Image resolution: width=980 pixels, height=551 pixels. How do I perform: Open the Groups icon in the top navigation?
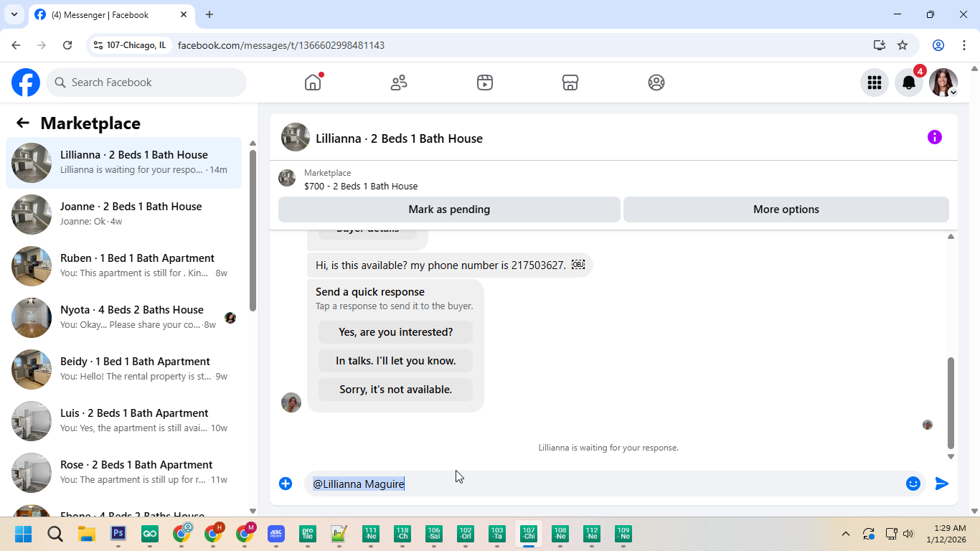(x=656, y=83)
